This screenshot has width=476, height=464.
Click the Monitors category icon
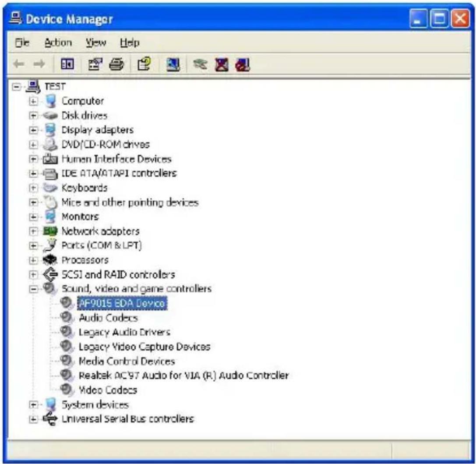tap(50, 216)
